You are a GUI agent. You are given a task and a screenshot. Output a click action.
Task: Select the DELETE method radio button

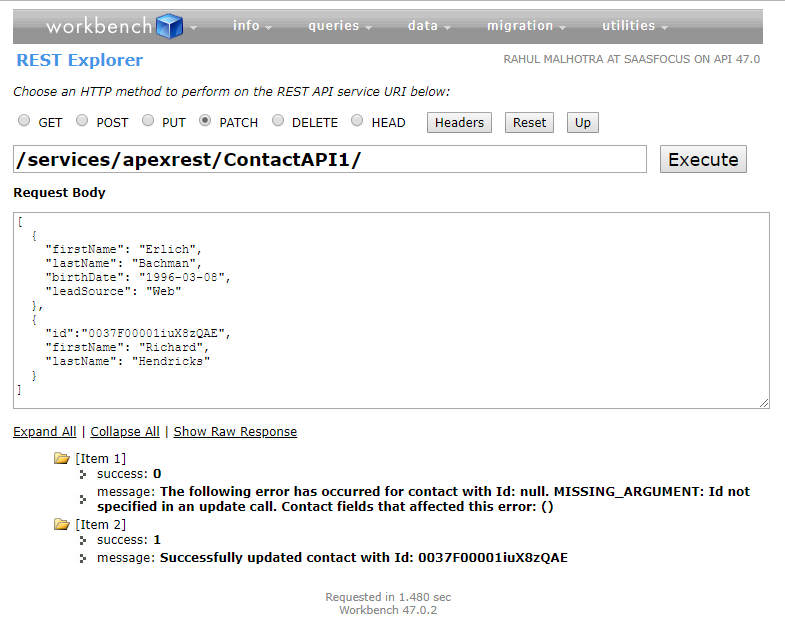(278, 120)
